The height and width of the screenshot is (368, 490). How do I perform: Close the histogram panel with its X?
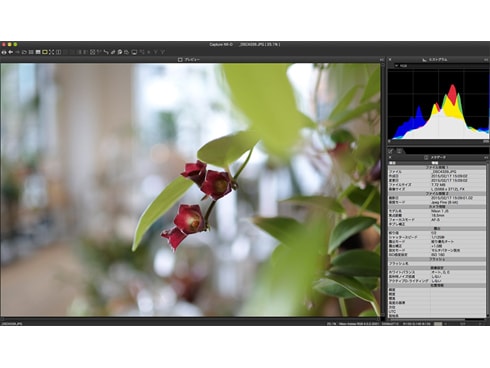tap(390, 60)
